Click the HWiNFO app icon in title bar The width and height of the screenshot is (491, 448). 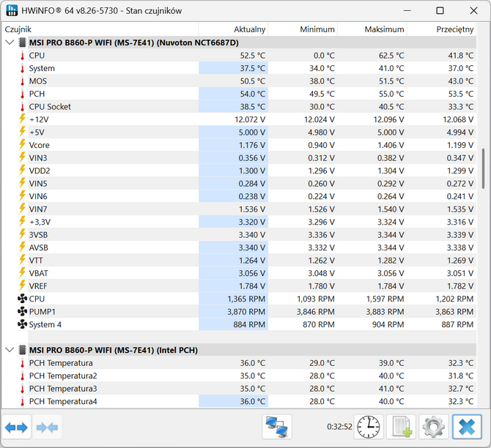[x=12, y=11]
